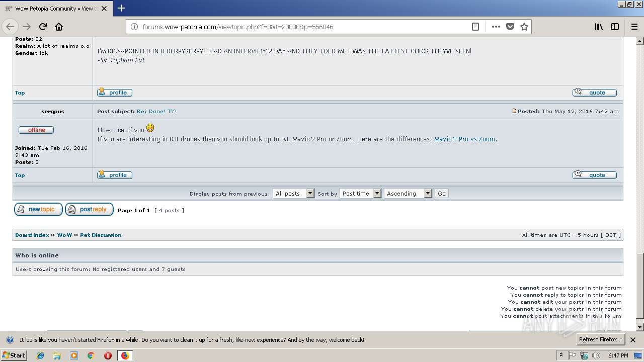Click the smiley emoticon in sergpus's post
This screenshot has height=362, width=644.
[150, 128]
